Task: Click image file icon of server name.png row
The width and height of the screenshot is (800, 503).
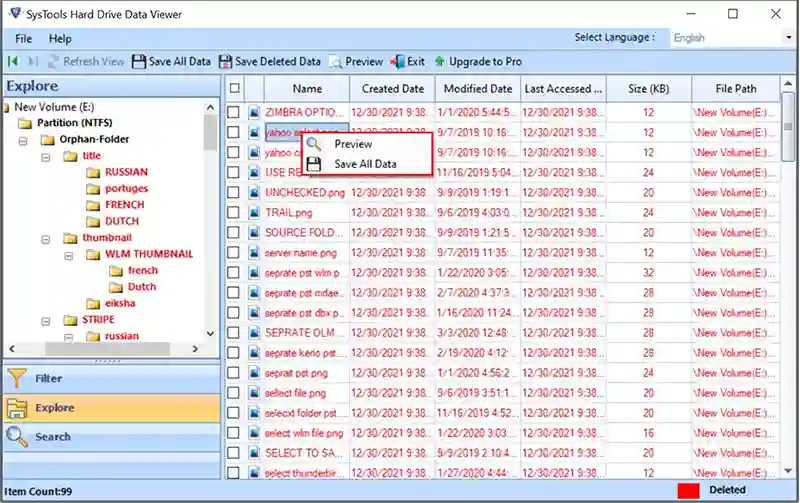Action: (254, 253)
